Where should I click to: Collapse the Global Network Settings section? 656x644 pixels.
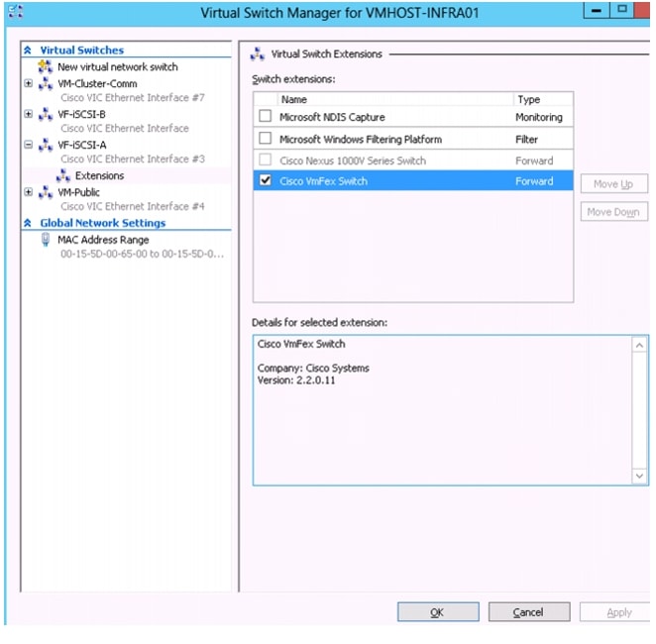pyautogui.click(x=28, y=223)
